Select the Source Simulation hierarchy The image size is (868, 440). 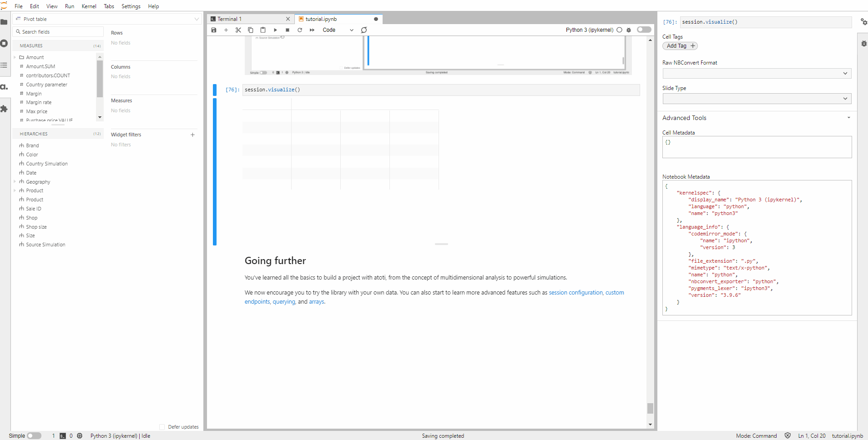[45, 245]
